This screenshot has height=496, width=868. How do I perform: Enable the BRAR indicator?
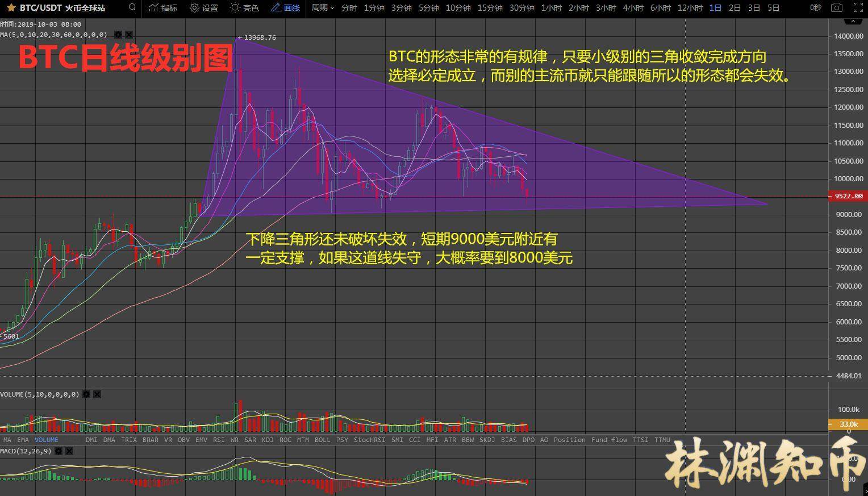pos(151,440)
